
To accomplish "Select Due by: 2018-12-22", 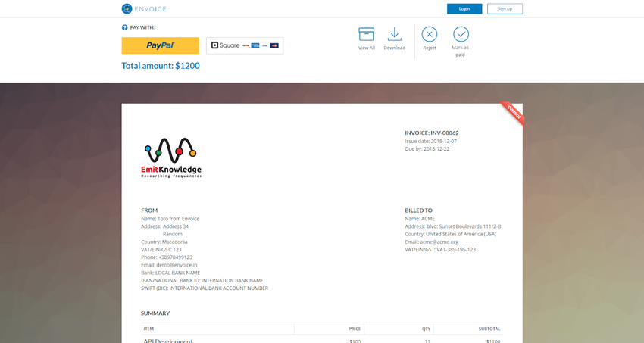I will tap(427, 149).
